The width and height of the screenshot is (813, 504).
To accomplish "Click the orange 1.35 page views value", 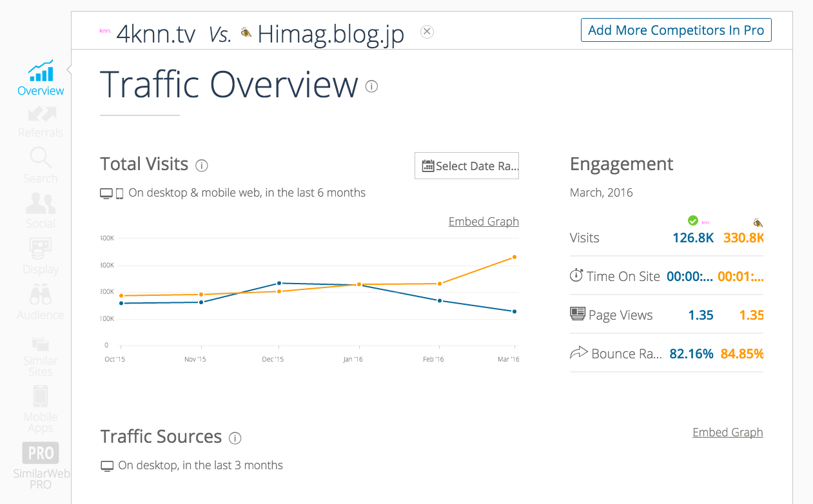I will 752,315.
